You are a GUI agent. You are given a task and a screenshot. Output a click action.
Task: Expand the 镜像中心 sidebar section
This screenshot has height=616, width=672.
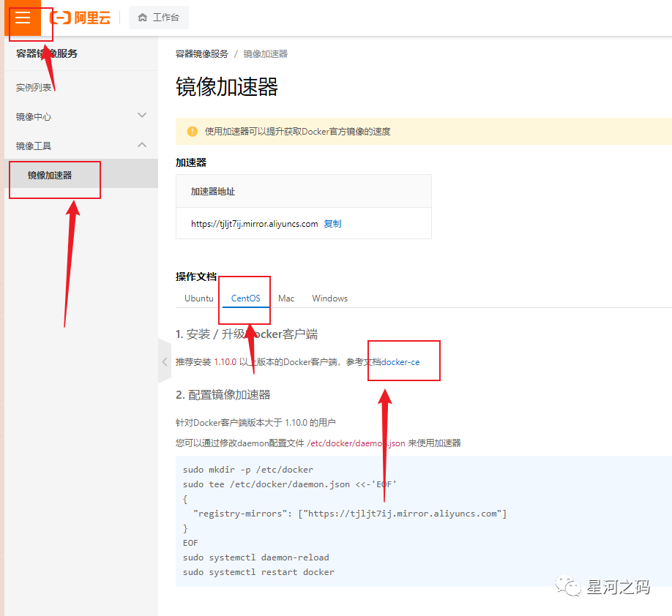point(81,116)
